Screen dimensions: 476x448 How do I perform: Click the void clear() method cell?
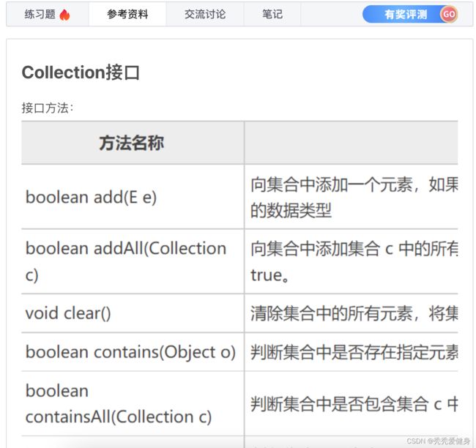point(133,313)
